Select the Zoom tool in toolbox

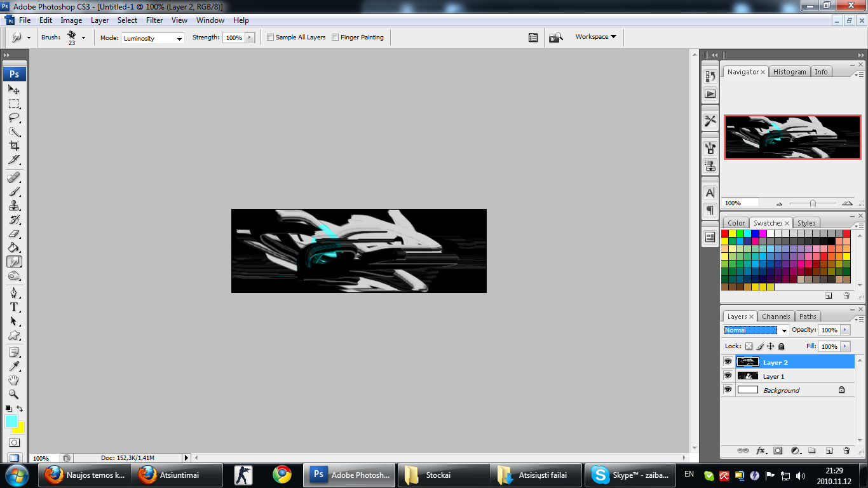[x=14, y=394]
